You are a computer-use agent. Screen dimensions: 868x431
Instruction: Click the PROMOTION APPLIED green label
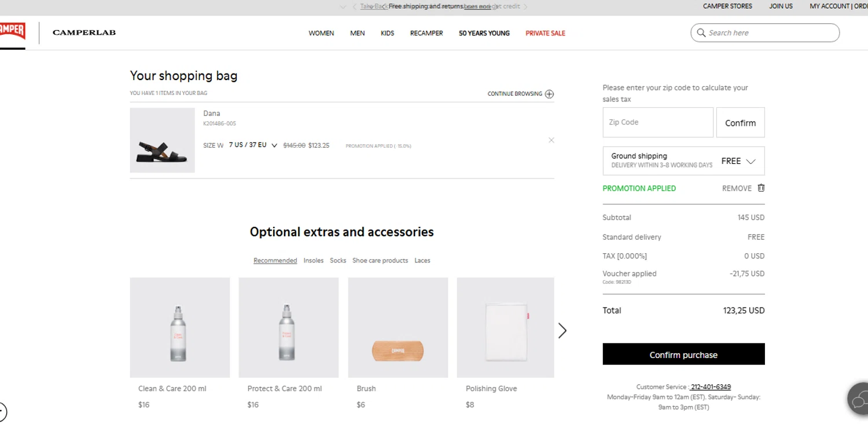point(639,188)
